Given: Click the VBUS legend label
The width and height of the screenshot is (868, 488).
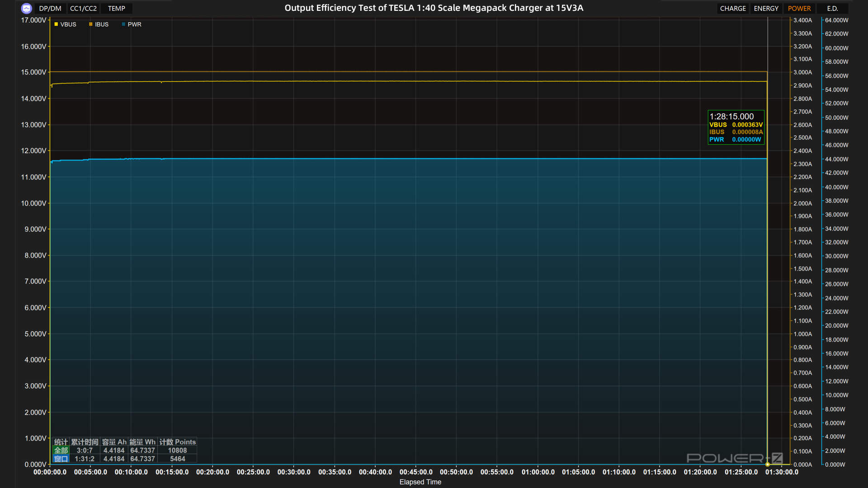Looking at the screenshot, I should 68,24.
